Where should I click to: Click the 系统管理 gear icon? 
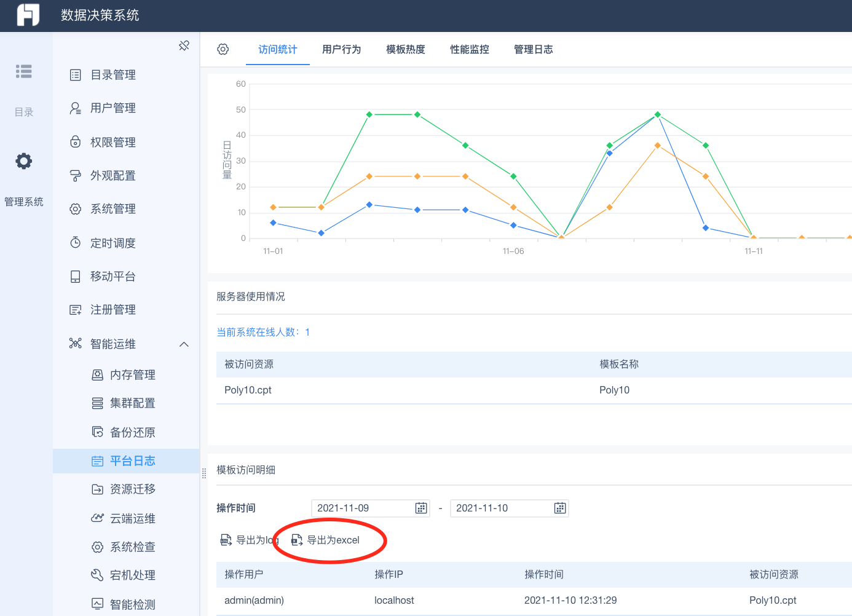[x=76, y=209]
